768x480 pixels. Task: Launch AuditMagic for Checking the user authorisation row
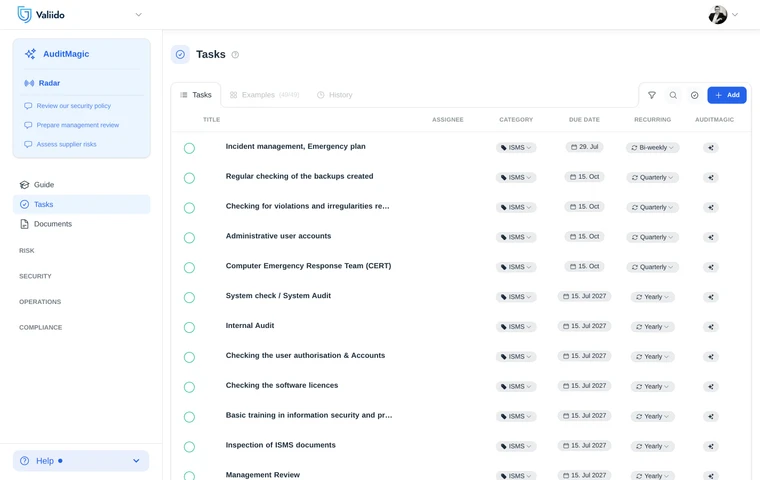(x=711, y=357)
